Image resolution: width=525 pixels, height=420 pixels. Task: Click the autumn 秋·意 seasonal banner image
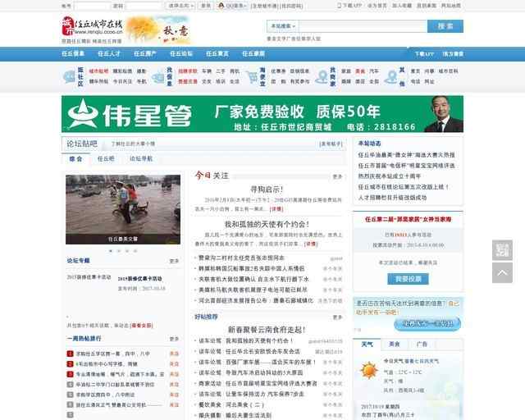158,30
